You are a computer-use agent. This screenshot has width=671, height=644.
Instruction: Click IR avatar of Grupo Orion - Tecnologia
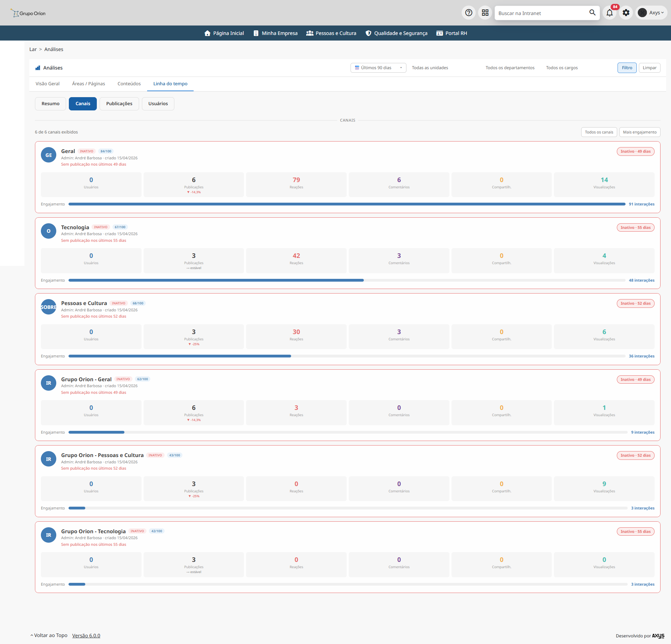click(49, 535)
